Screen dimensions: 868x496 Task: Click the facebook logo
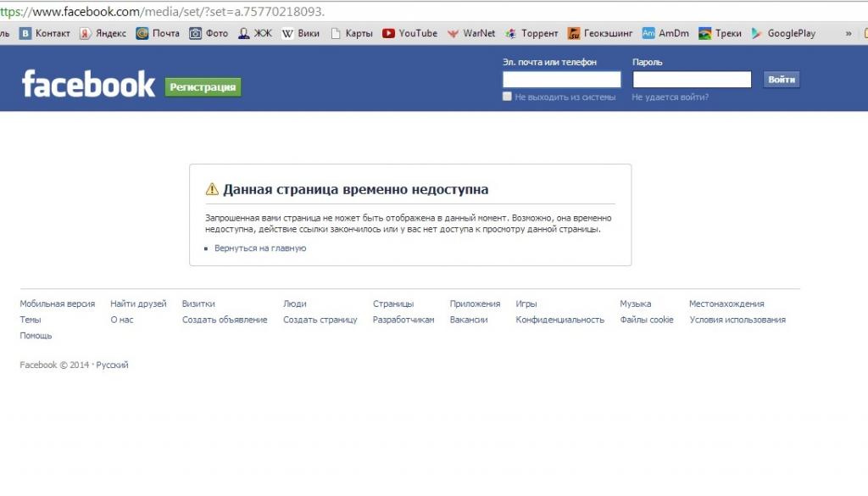pyautogui.click(x=88, y=84)
